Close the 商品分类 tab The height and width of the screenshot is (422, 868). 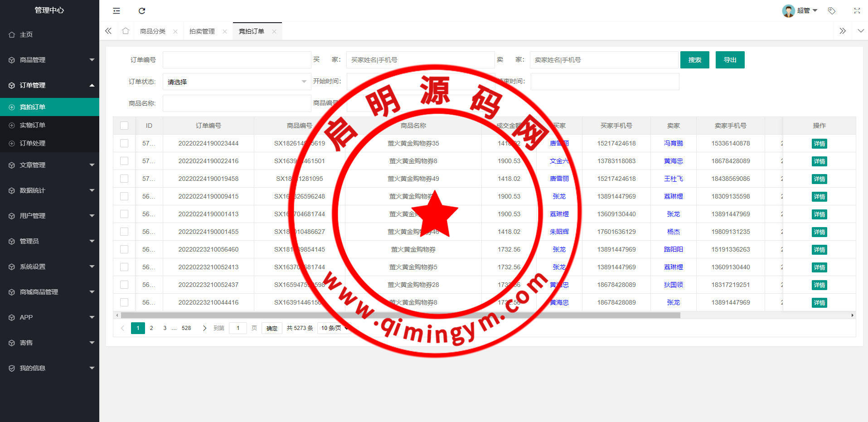pyautogui.click(x=175, y=32)
